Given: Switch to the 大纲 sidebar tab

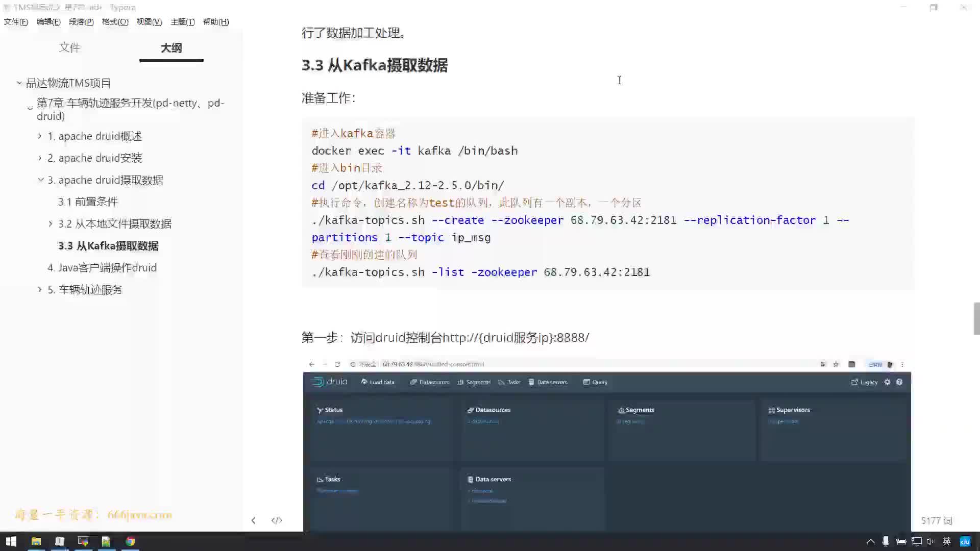Looking at the screenshot, I should [171, 48].
